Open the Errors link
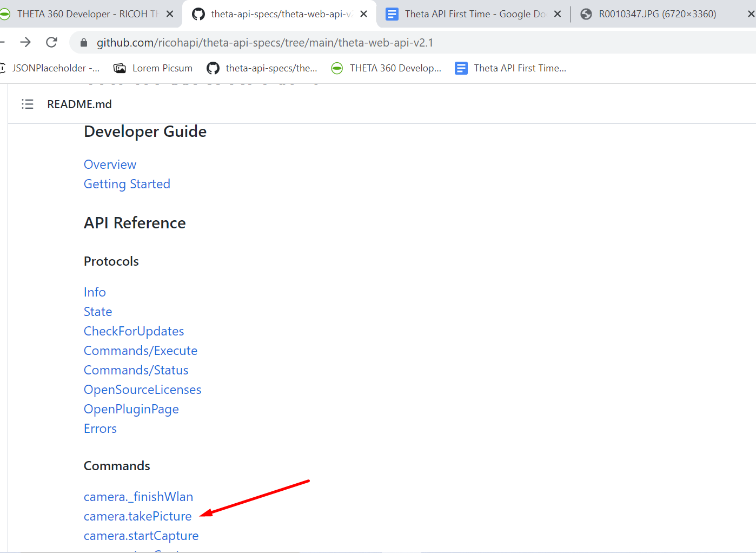This screenshot has width=756, height=553. click(x=100, y=429)
